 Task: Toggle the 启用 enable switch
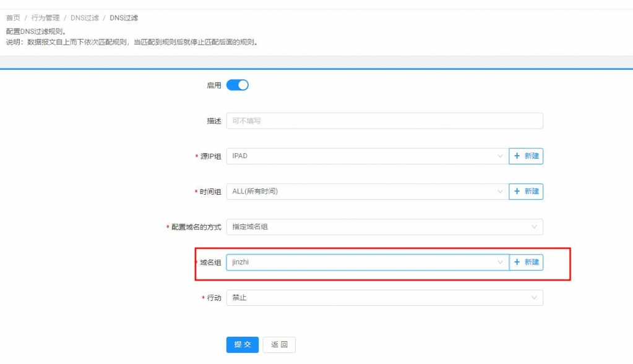pos(237,85)
